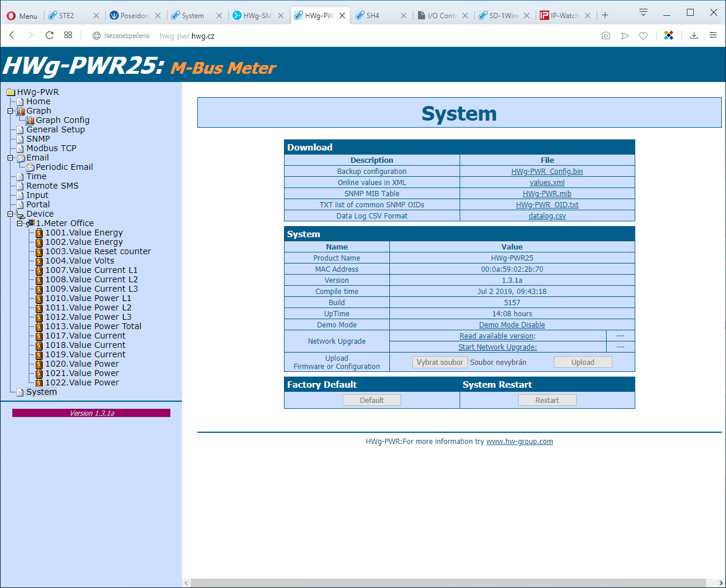Open the Speed Dial start page
The height and width of the screenshot is (588, 726).
tap(68, 35)
